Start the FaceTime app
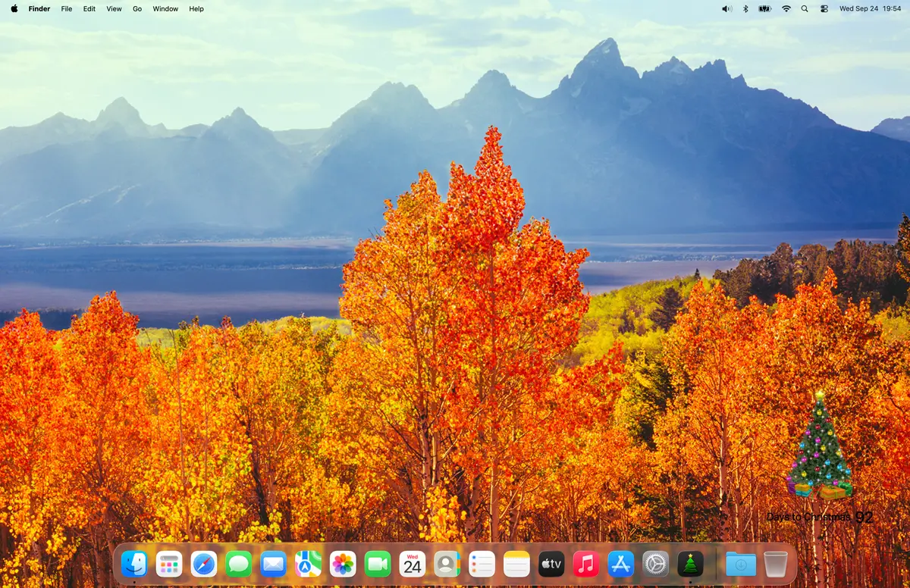This screenshot has height=588, width=910. point(378,564)
